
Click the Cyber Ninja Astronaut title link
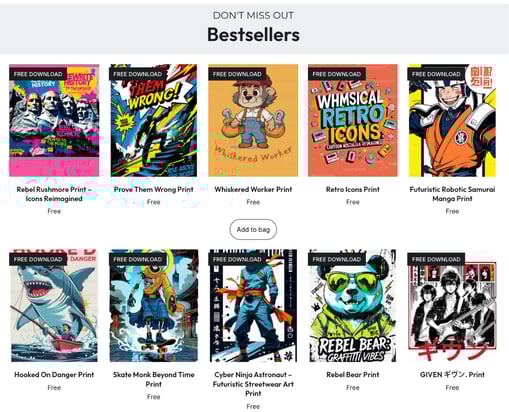253,384
